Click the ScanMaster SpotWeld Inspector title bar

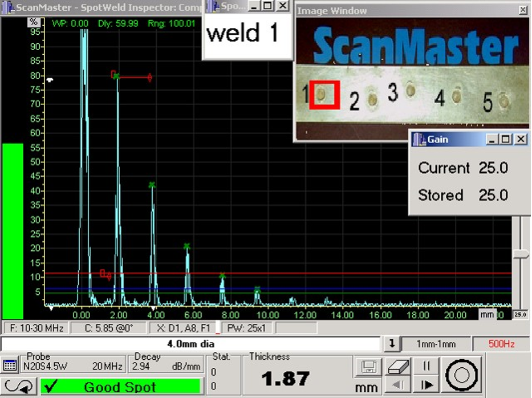point(102,7)
